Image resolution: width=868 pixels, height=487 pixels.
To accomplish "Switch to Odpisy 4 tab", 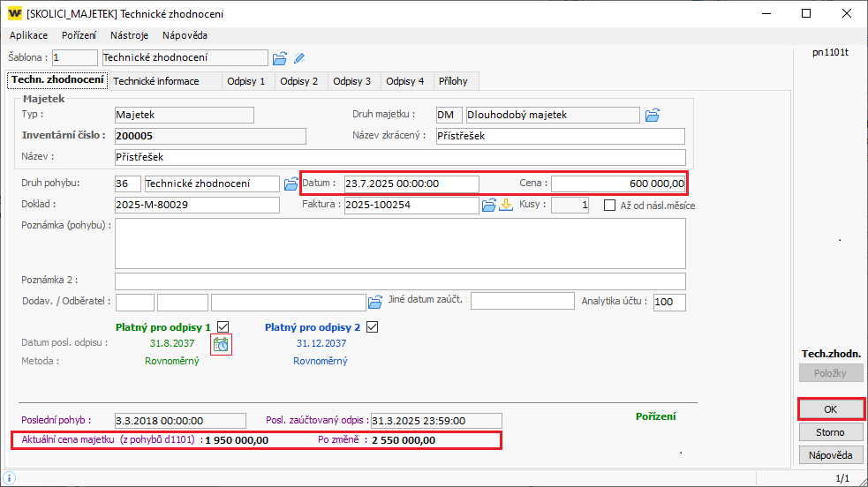I will click(405, 81).
